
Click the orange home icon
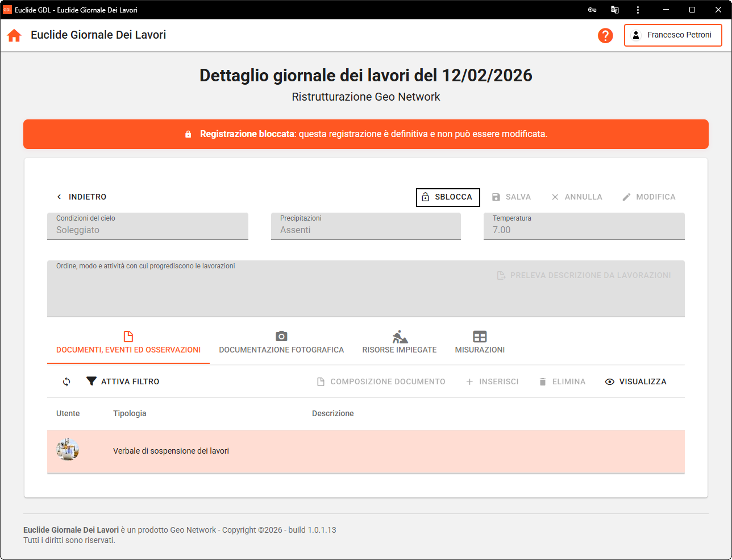point(14,35)
